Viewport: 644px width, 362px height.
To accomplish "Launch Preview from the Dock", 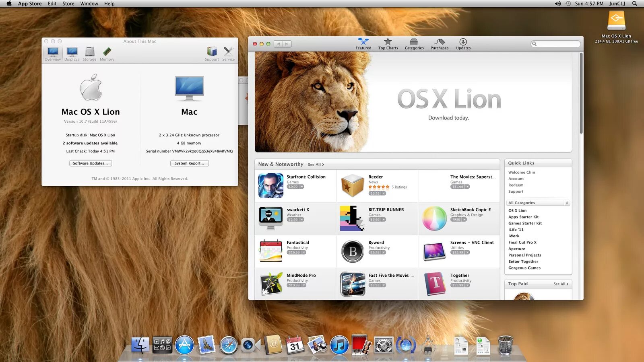I will pos(317,345).
